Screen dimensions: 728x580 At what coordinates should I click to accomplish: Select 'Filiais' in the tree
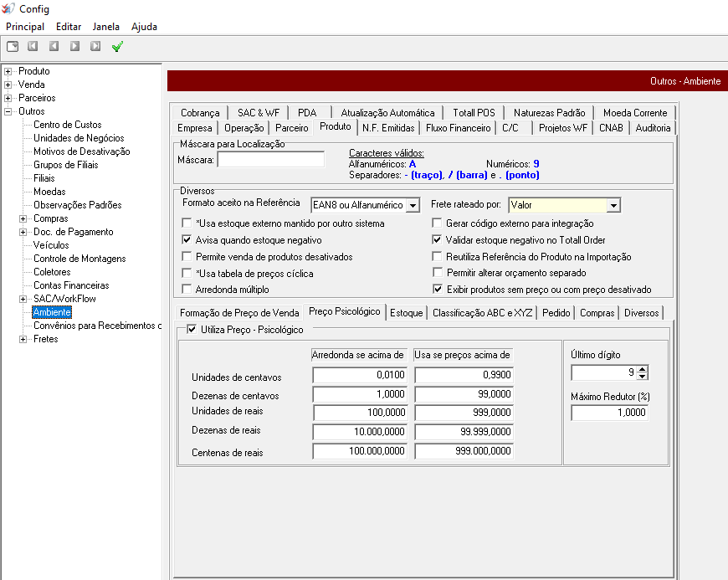(x=44, y=178)
